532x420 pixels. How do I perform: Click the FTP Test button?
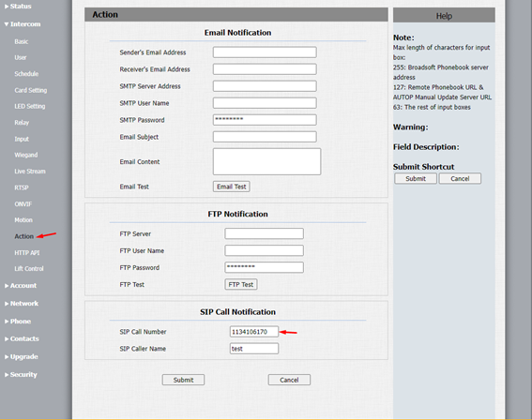point(241,284)
